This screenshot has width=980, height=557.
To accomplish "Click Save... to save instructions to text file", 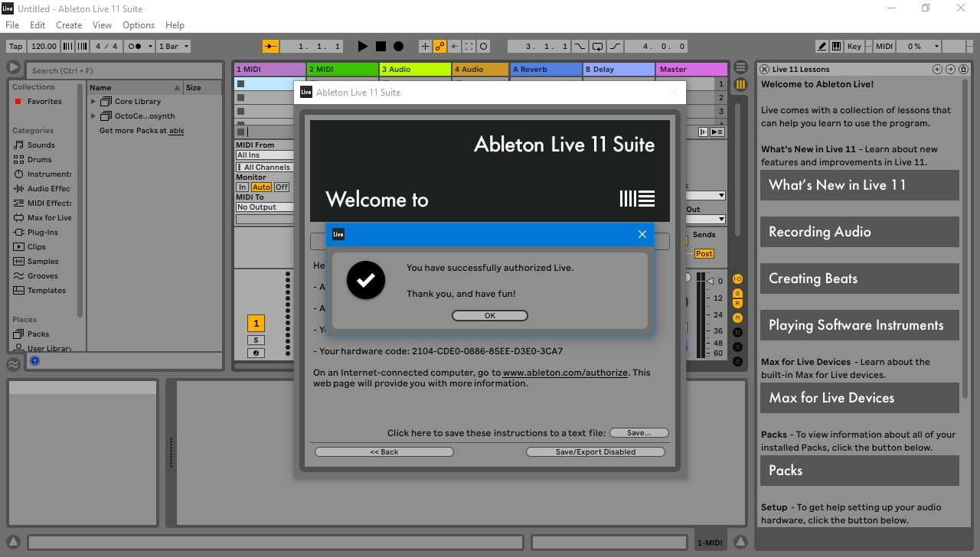I will click(639, 432).
